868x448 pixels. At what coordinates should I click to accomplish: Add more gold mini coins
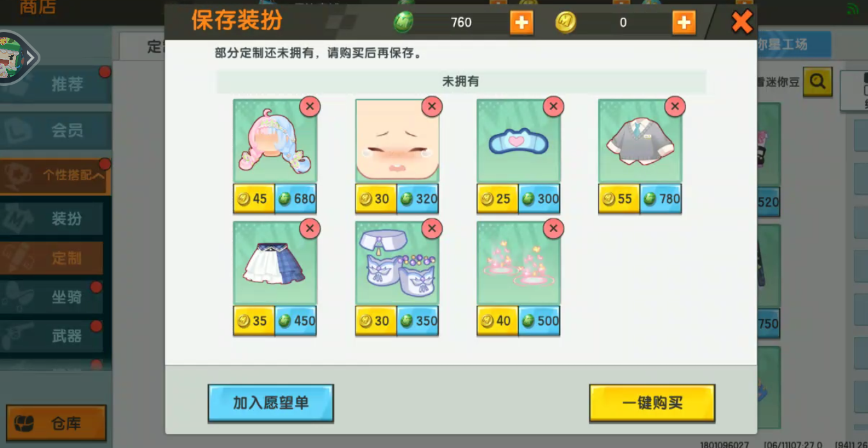click(684, 22)
